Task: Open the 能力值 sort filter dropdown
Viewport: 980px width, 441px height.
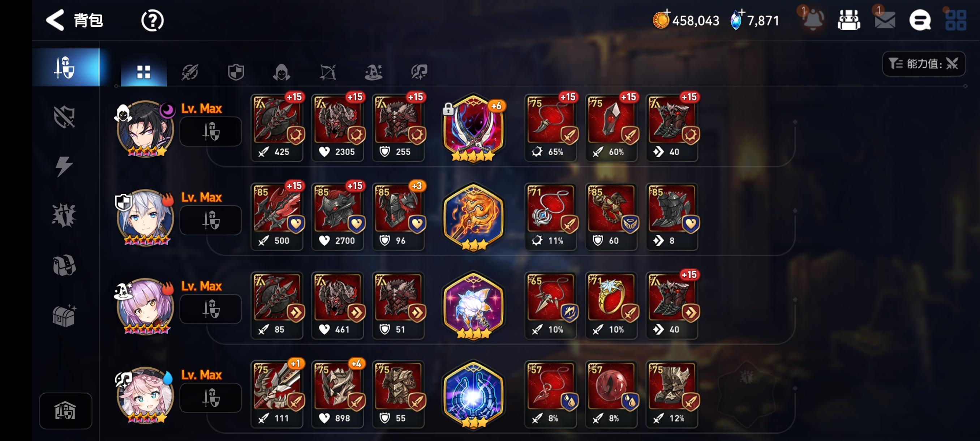Action: [x=923, y=64]
